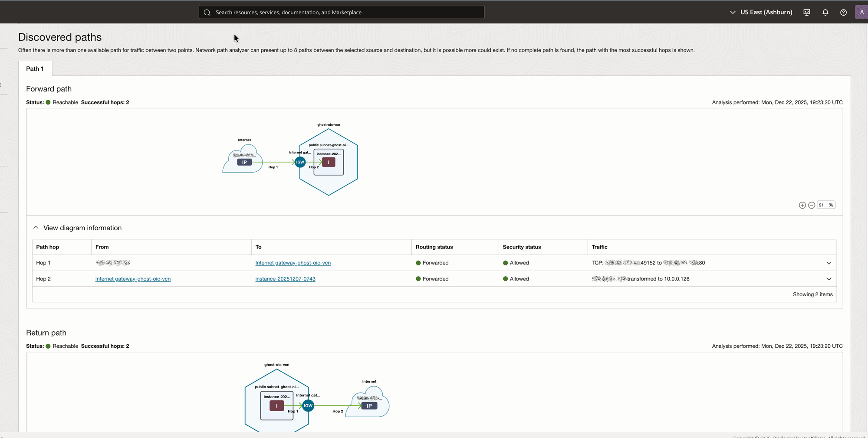Open Internet gateway-ghost-oic-vcn link in Hop 1 row
The width and height of the screenshot is (868, 438).
click(293, 263)
